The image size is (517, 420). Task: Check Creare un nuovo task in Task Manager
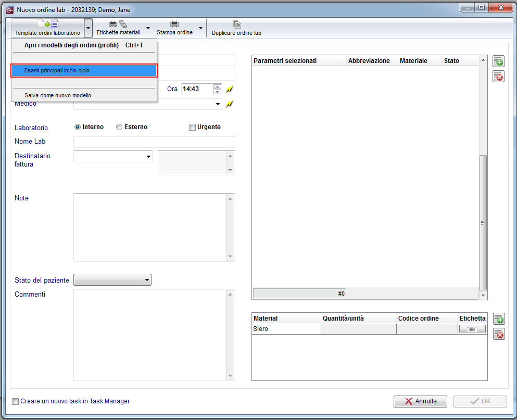pos(15,402)
